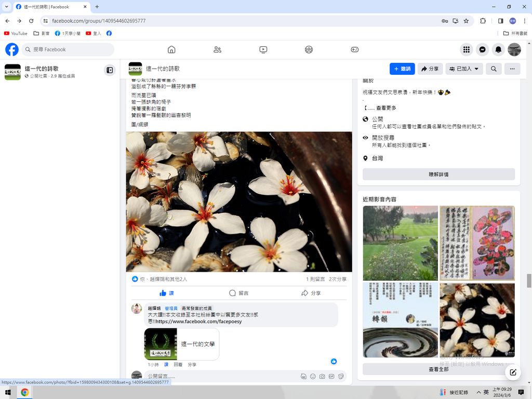Screen dimensions: 532x399
Task: Toggle the left sidebar panel
Action: click(x=110, y=70)
